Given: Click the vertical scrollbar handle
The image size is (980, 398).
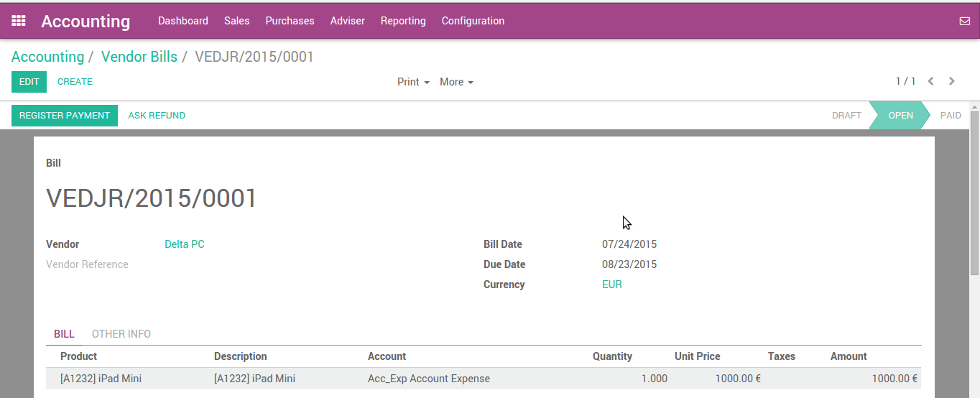Looking at the screenshot, I should point(974,193).
